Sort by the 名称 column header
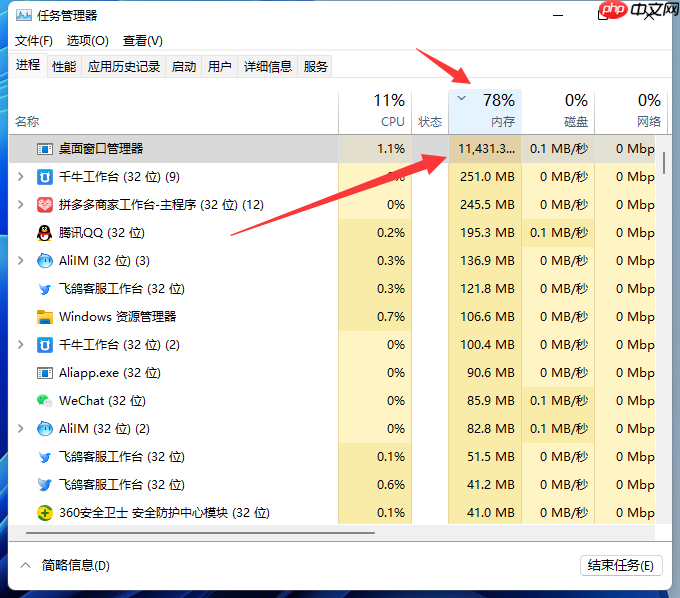The image size is (680, 598). 173,113
